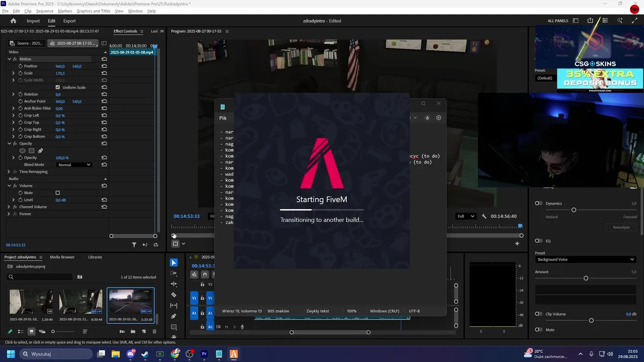
Task: Toggle the V1 track lock
Action: tap(202, 298)
